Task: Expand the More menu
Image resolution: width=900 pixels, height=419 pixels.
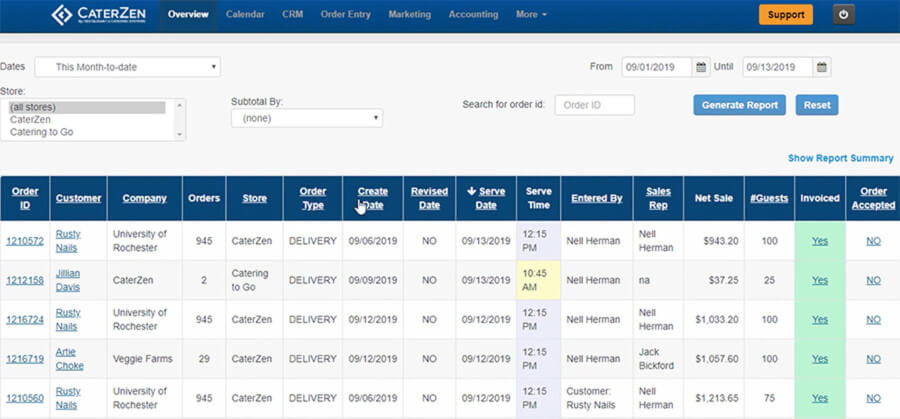Action: [x=531, y=15]
